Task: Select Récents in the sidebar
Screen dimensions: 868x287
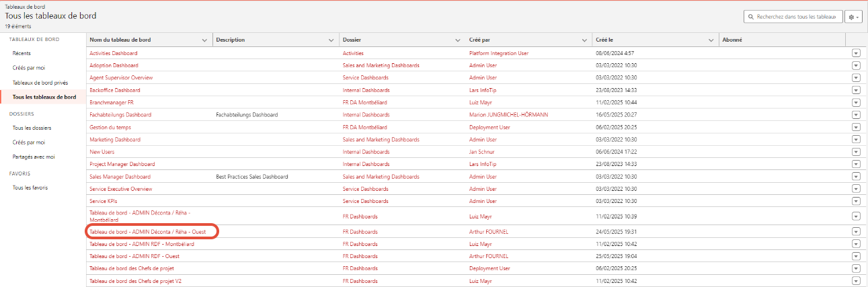Action: click(22, 53)
